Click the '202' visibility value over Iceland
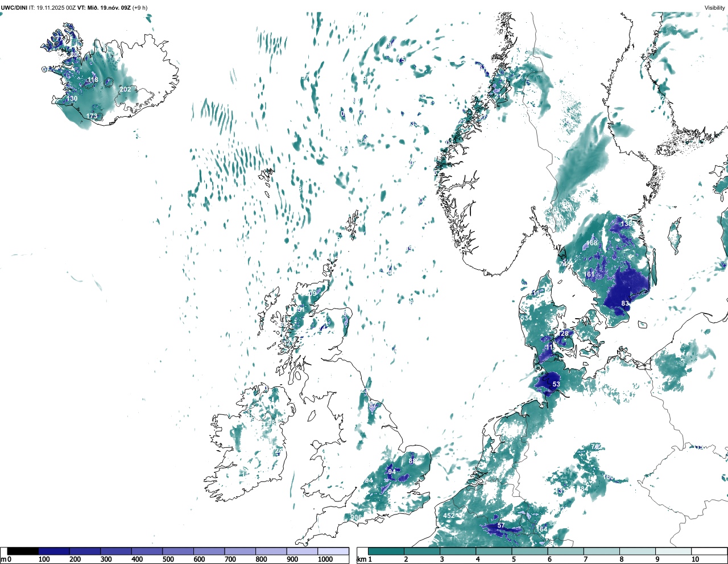The width and height of the screenshot is (728, 564). pos(125,89)
